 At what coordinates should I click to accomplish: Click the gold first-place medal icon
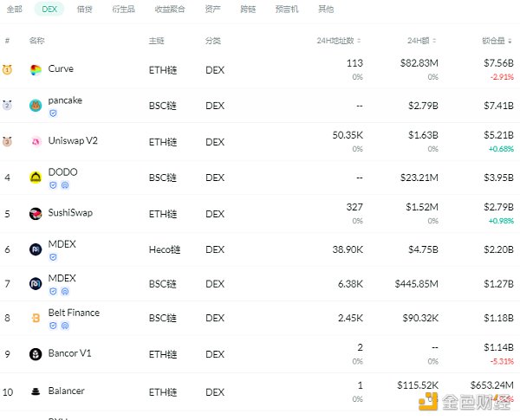pyautogui.click(x=7, y=69)
